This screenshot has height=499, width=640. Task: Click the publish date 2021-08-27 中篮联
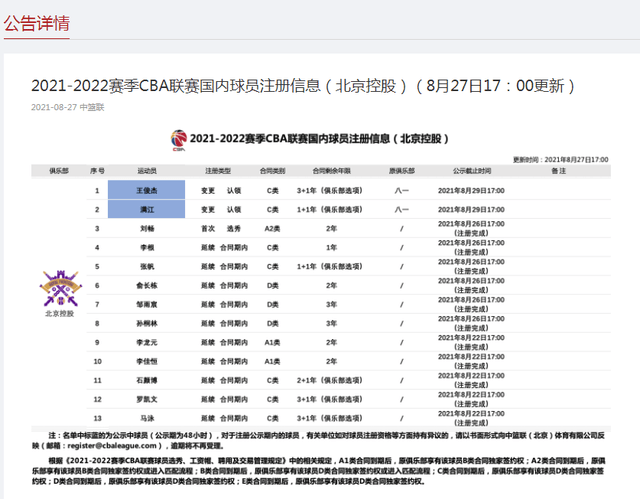point(68,107)
